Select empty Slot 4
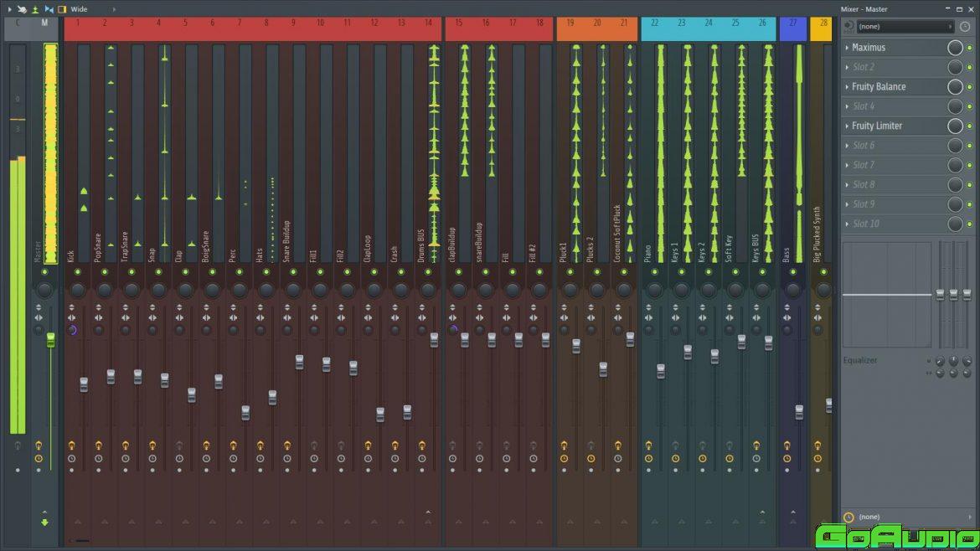The image size is (980, 551). click(863, 106)
